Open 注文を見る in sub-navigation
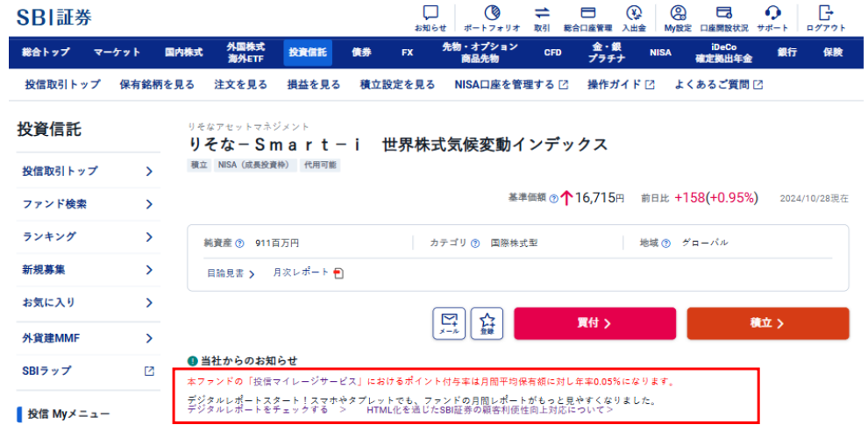Screen dimensions: 868x431 coord(241,85)
